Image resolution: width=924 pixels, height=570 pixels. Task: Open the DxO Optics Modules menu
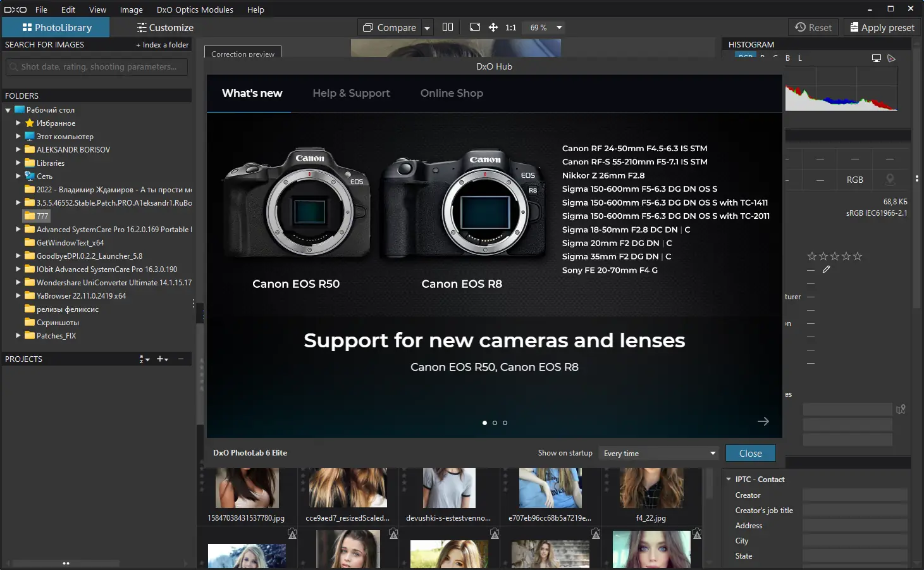[x=195, y=9]
